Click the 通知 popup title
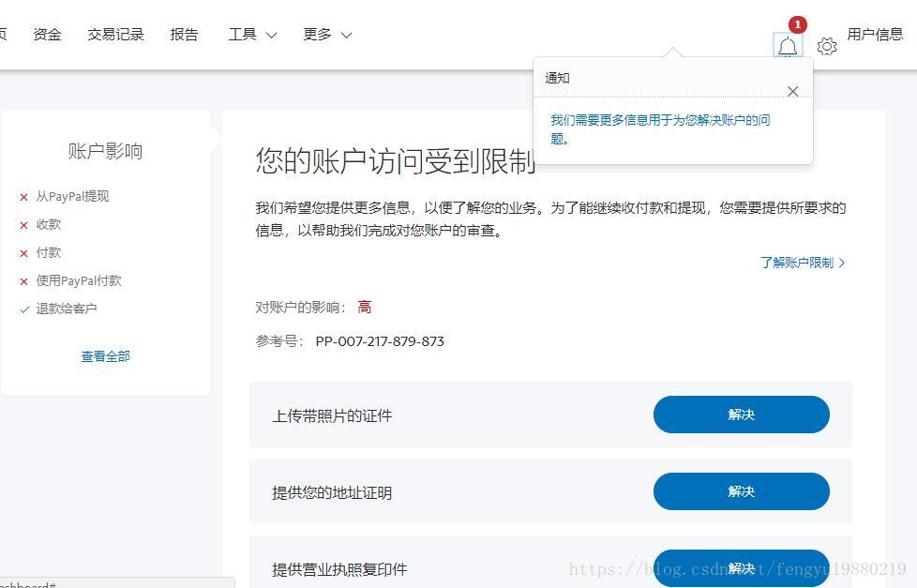This screenshot has height=588, width=917. [557, 78]
